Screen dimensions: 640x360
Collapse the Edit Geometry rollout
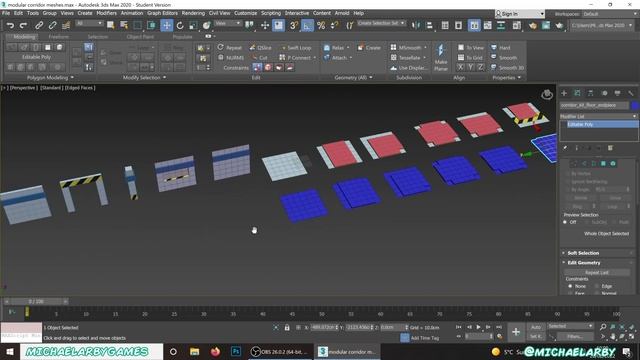[x=583, y=263]
